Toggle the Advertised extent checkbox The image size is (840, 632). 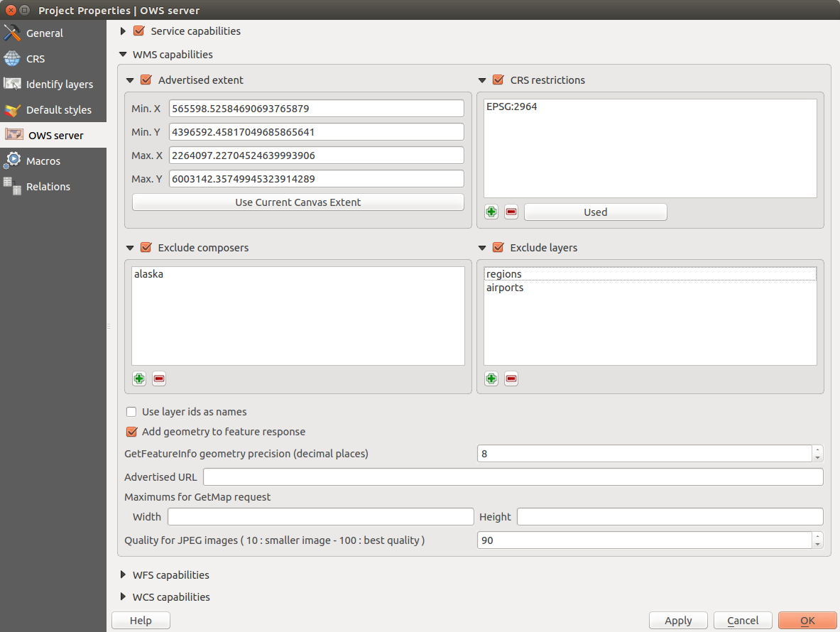146,80
